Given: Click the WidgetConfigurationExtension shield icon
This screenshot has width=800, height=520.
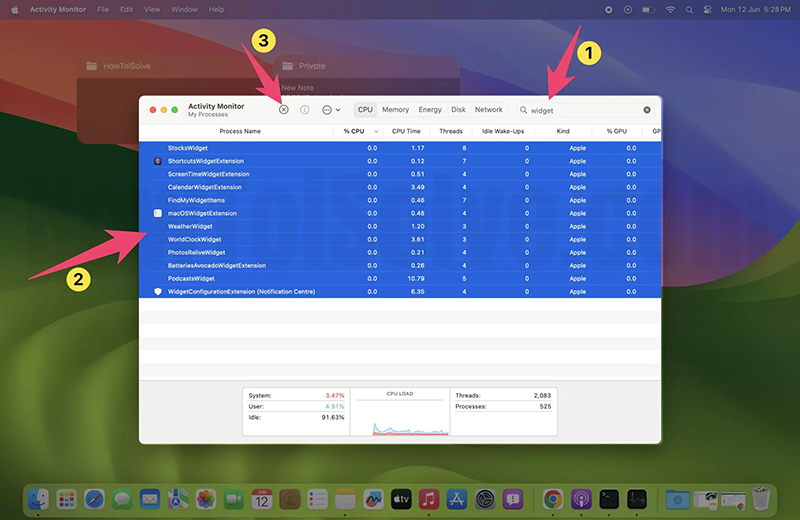Looking at the screenshot, I should point(158,292).
